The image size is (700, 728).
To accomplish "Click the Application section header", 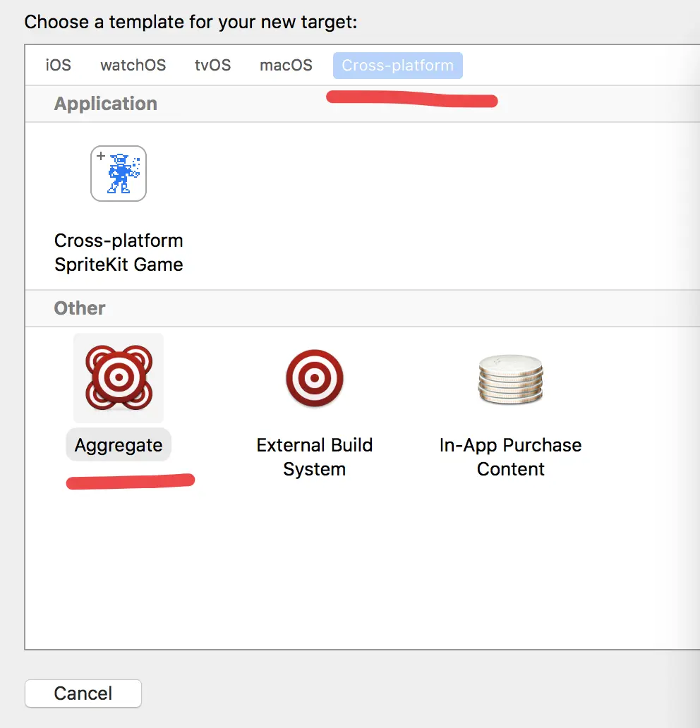I will 105,104.
